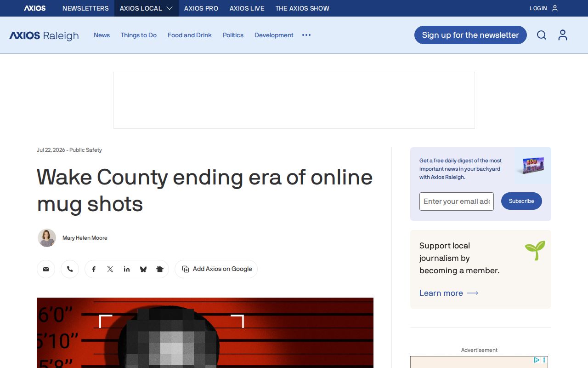Screen dimensions: 588x368
Task: Open The Axios Show menu item
Action: (302, 8)
